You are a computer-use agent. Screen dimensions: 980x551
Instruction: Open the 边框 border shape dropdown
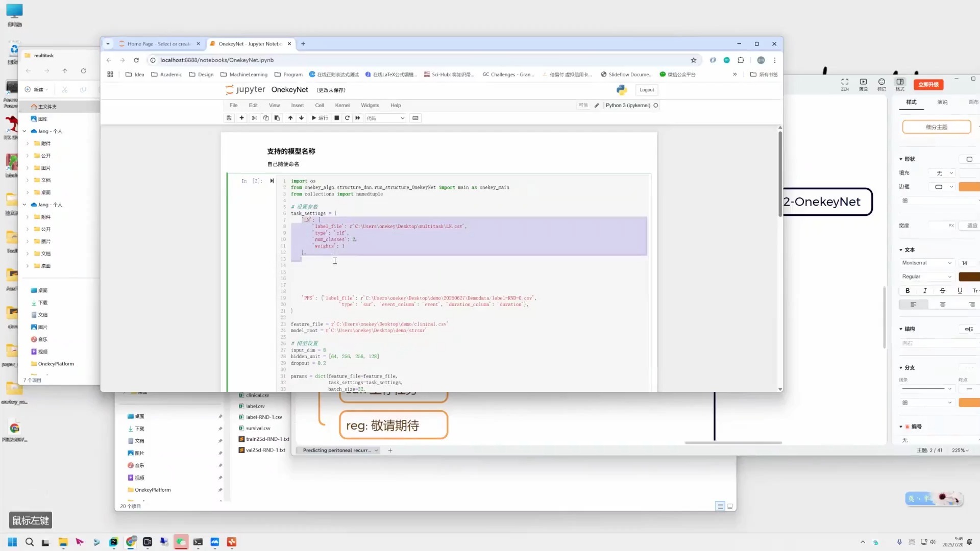coord(942,187)
